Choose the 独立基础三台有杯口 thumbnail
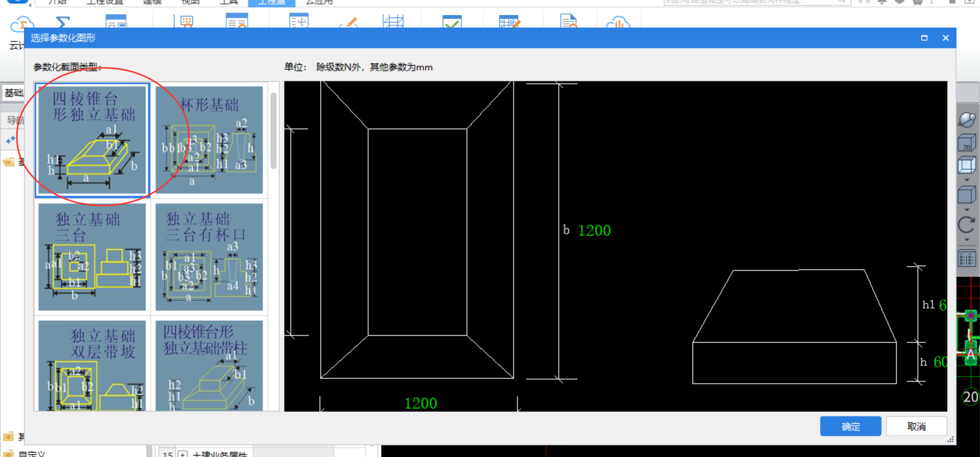Viewport: 980px width, 457px height. pos(209,257)
